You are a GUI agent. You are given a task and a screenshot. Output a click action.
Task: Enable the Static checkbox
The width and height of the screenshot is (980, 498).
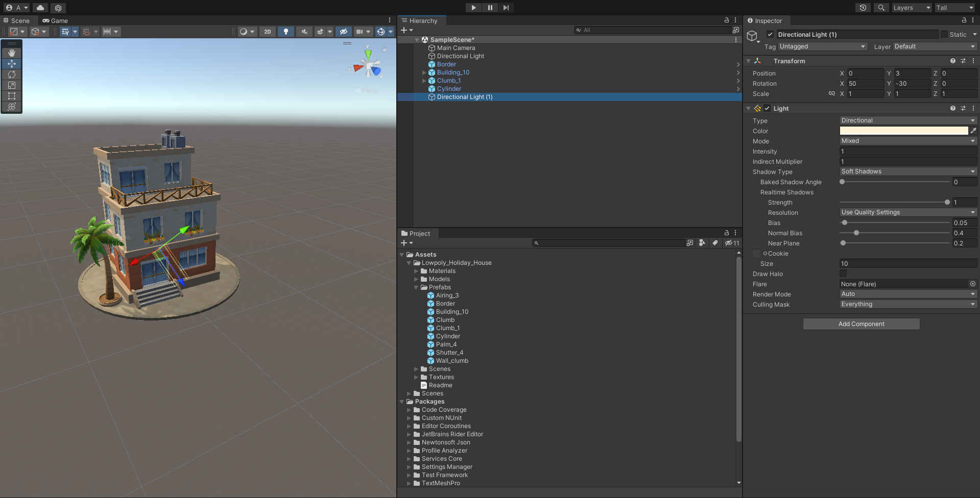[944, 35]
